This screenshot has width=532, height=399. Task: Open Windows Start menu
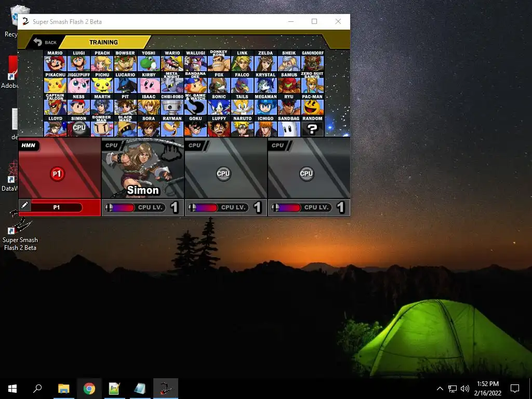(12, 389)
